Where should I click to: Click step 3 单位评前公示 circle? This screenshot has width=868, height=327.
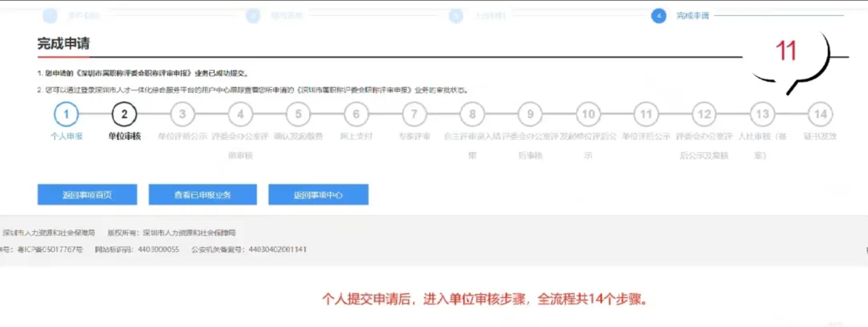pyautogui.click(x=182, y=114)
